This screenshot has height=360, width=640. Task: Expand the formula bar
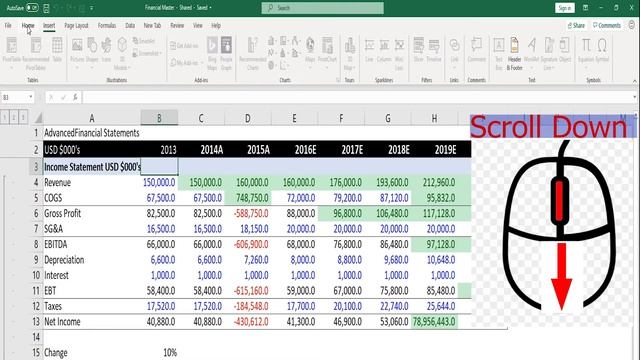pos(634,97)
